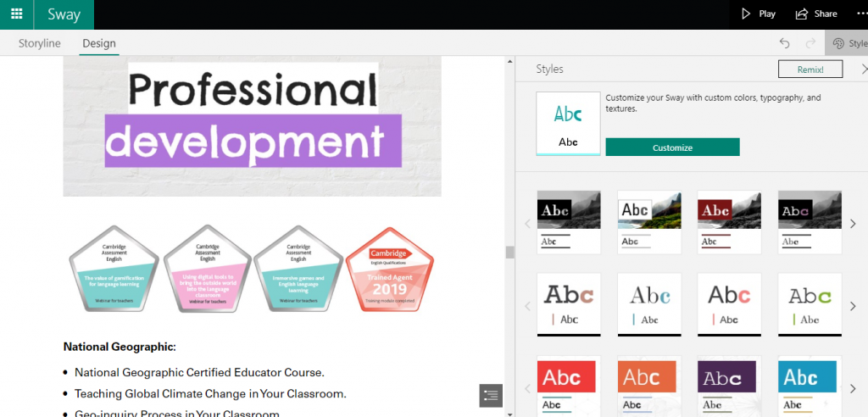868x417 pixels.
Task: Click the Customize button
Action: tap(672, 147)
